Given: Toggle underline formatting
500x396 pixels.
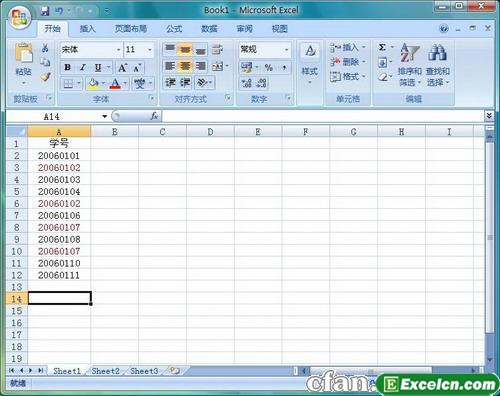Looking at the screenshot, I should pos(98,68).
